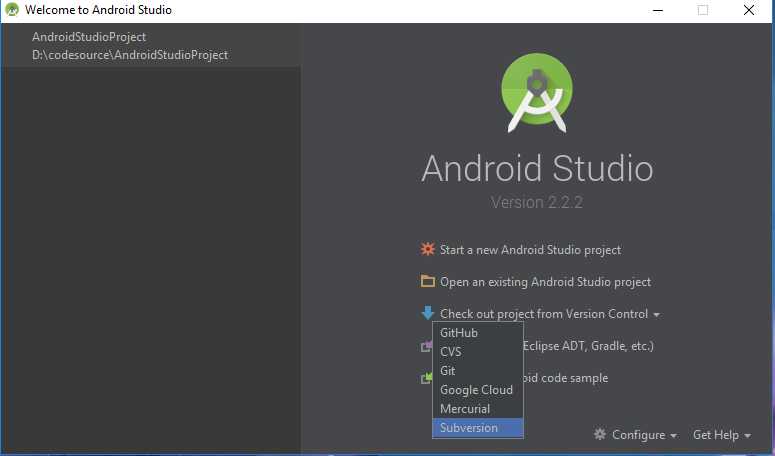Image resolution: width=775 pixels, height=456 pixels.
Task: Pick the highlighted Subversion entry
Action: tap(477, 428)
